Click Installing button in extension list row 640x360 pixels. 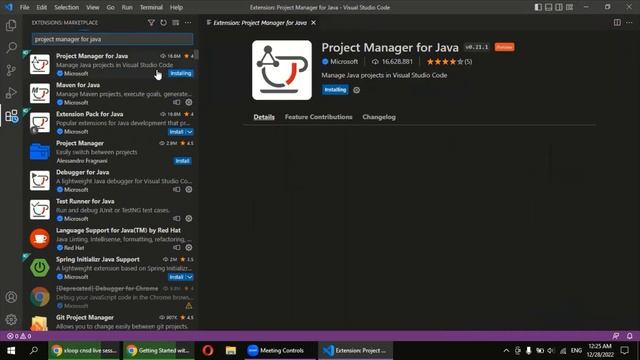pos(181,73)
